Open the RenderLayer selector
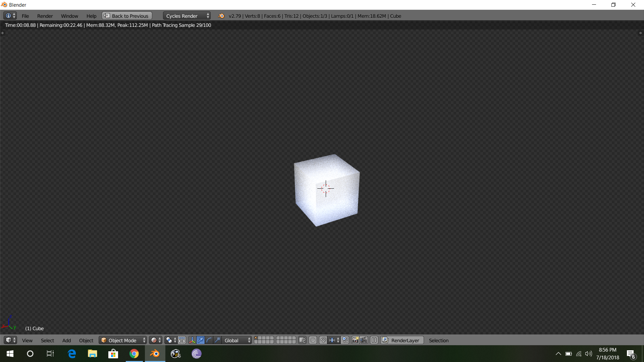Screen dimensions: 644x362 click(402, 340)
